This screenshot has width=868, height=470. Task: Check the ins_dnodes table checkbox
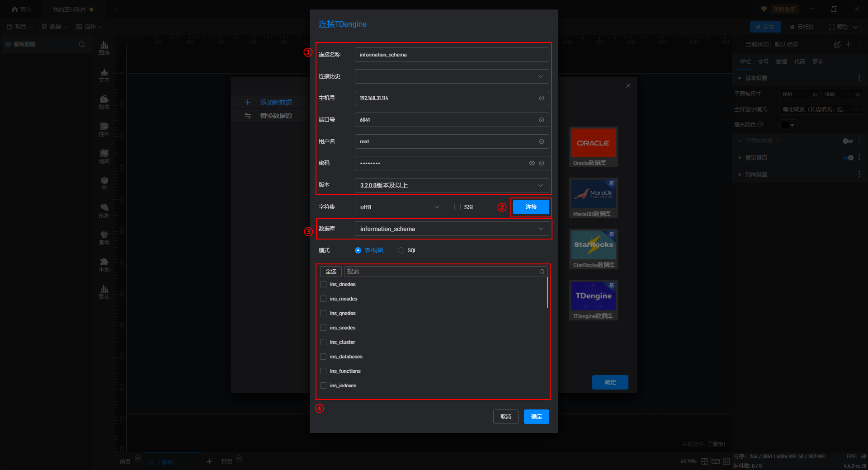click(323, 284)
